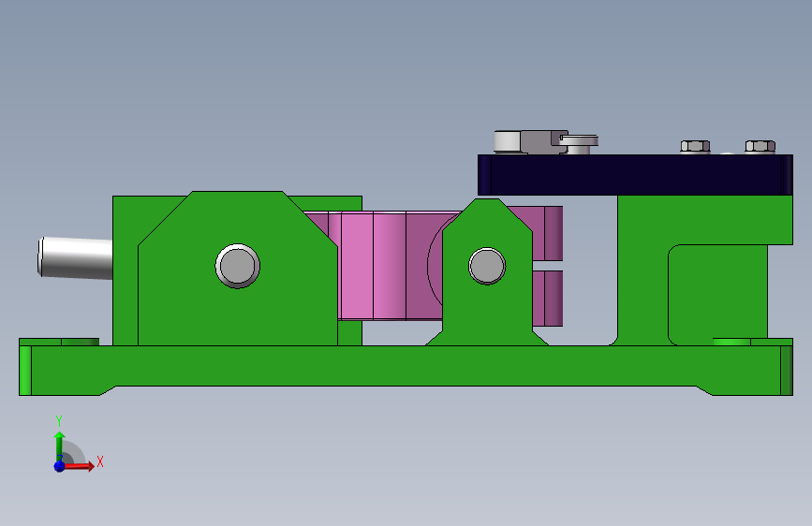
Task: Select the green C-shaped support under navy plate
Action: pos(642,270)
